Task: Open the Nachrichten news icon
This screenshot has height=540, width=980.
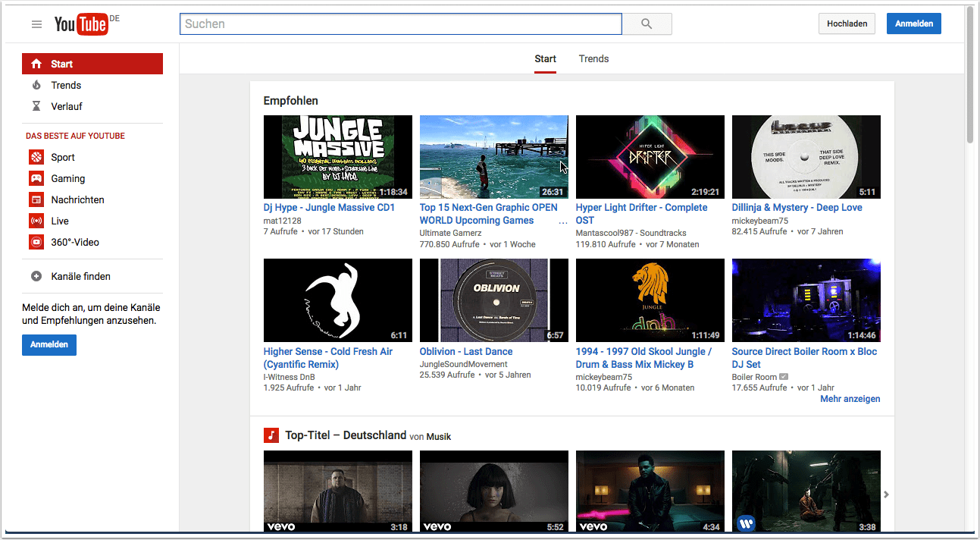Action: [36, 199]
